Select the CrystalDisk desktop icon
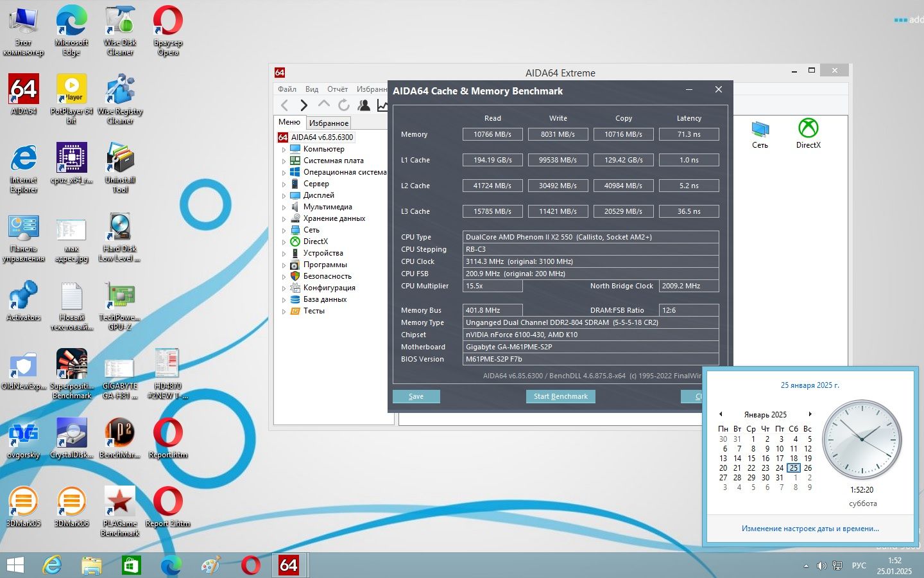924x578 pixels. pos(72,439)
